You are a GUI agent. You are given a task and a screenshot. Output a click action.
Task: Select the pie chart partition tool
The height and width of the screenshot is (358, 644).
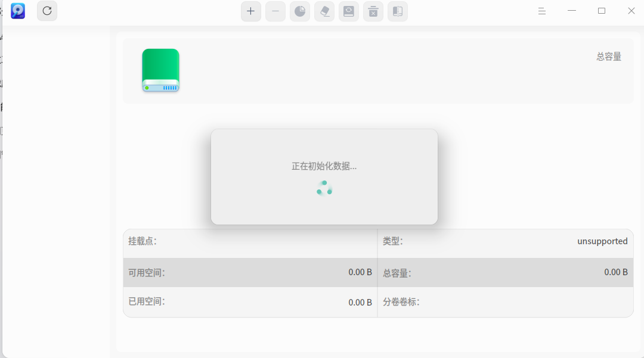pyautogui.click(x=300, y=11)
